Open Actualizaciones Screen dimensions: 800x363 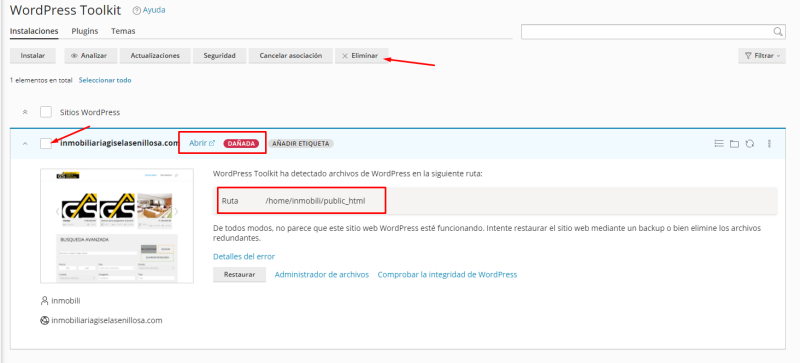coord(155,56)
